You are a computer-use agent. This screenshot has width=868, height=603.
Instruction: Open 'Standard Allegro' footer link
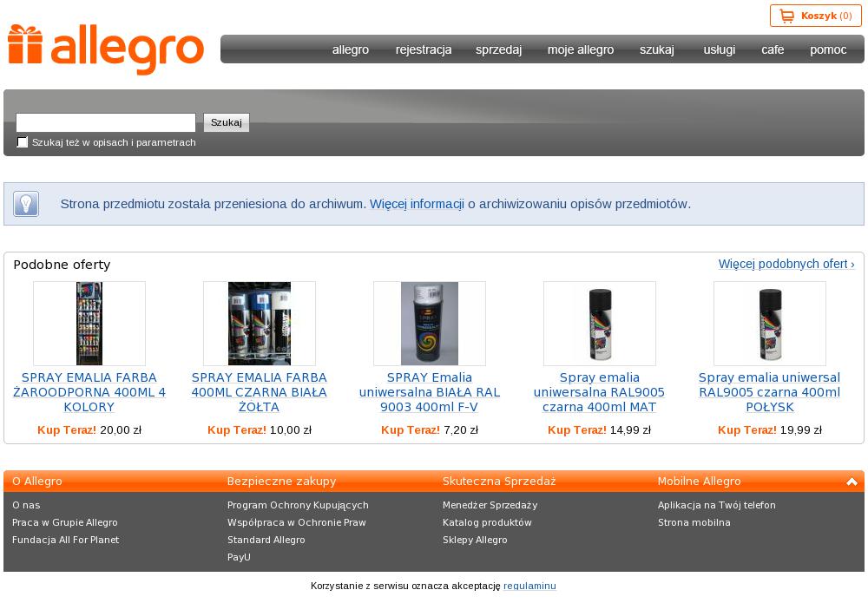pyautogui.click(x=266, y=540)
